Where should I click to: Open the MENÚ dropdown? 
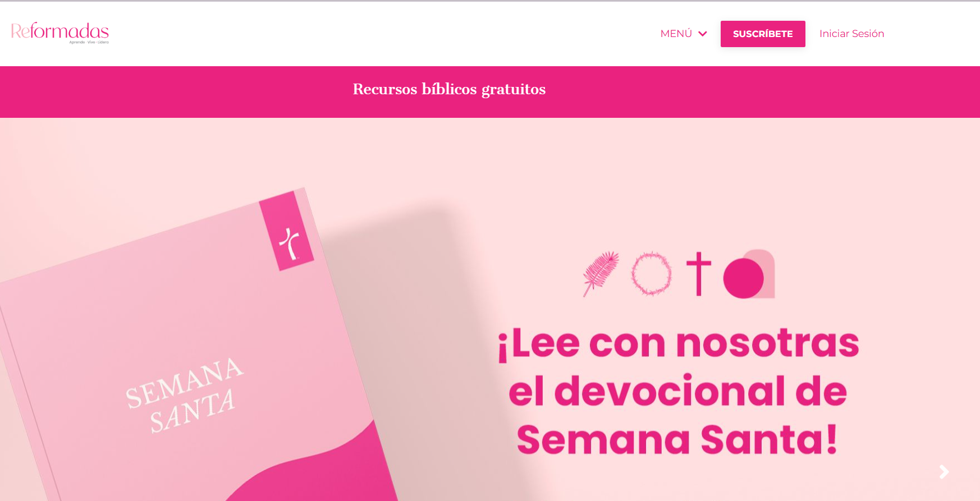pyautogui.click(x=683, y=34)
